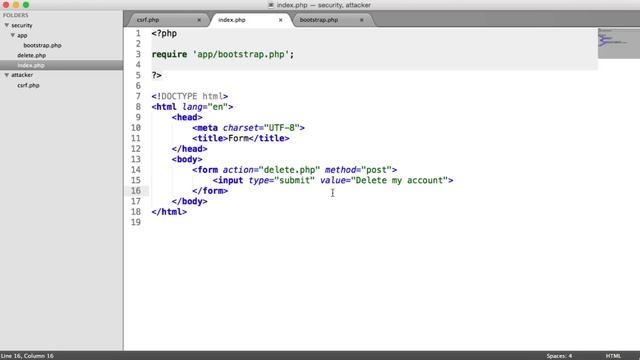Collapse the attacker folder disclosure triangle

(x=7, y=75)
